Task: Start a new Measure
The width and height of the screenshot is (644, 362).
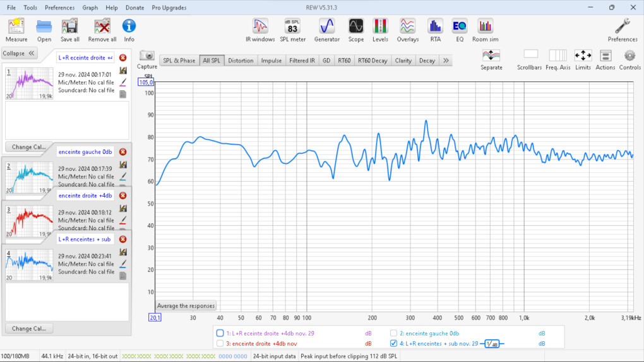Action: (x=16, y=30)
